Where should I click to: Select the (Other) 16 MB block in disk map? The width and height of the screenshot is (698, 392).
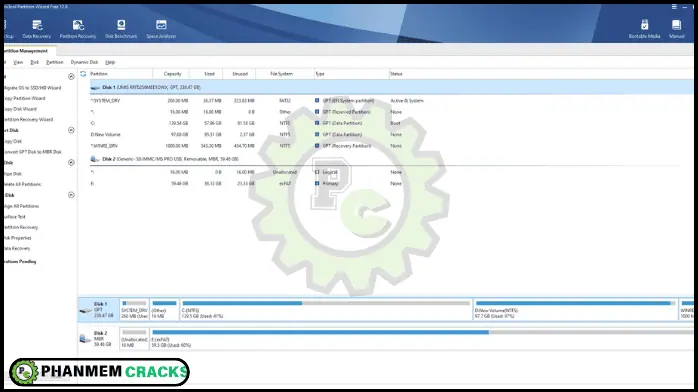coord(164,310)
